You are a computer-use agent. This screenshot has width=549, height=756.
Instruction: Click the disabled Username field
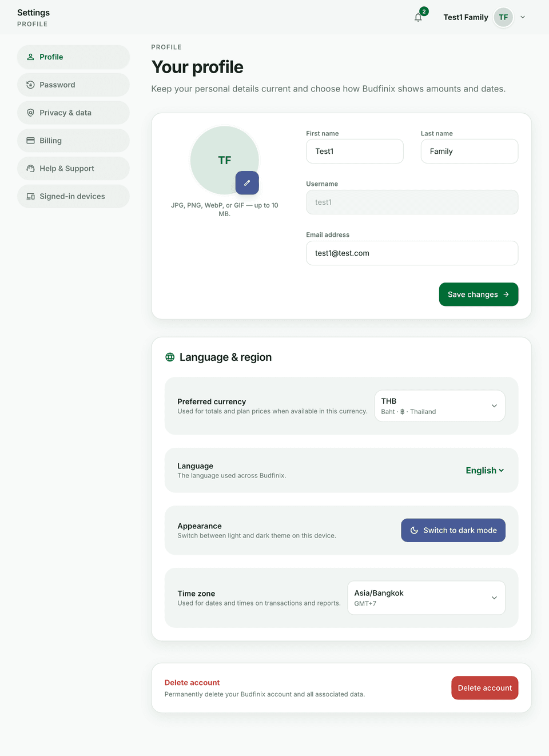pyautogui.click(x=412, y=202)
